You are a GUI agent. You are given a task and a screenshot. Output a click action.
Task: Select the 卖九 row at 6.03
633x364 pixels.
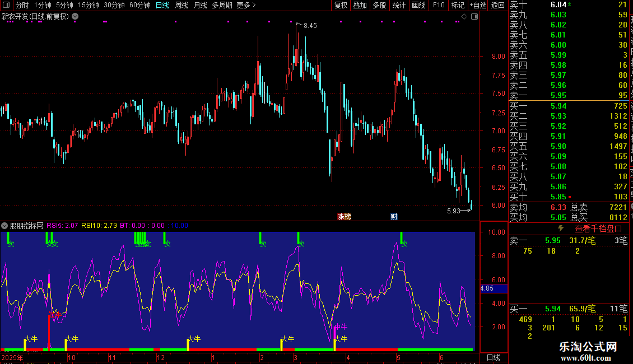pos(569,15)
